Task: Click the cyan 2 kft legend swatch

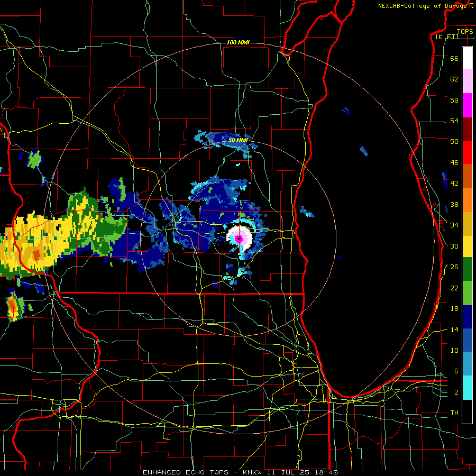Action: [x=467, y=387]
